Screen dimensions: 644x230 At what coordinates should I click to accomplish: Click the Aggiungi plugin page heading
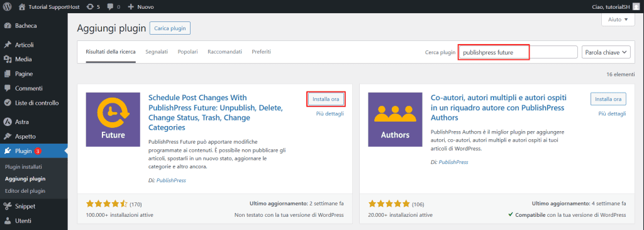(x=111, y=28)
